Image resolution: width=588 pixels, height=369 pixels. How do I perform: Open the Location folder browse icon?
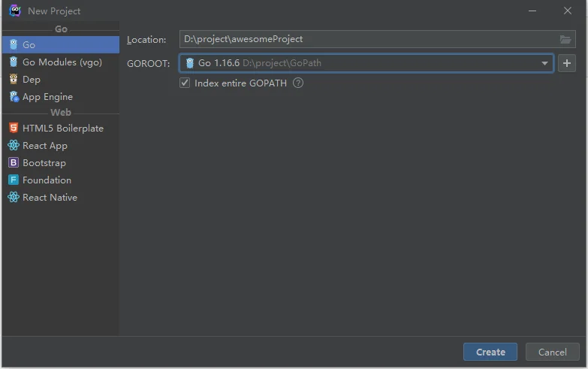[x=565, y=39]
